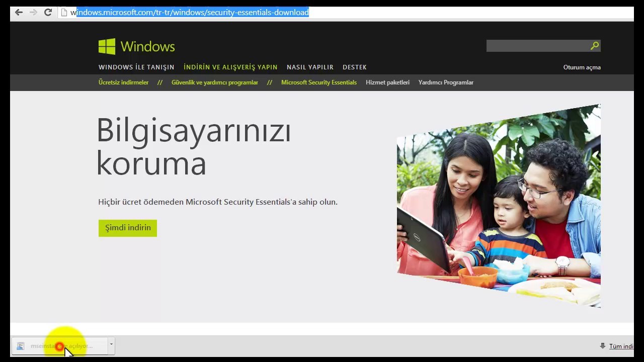Open NASIL YAPILIR menu
The width and height of the screenshot is (644, 362).
(310, 67)
